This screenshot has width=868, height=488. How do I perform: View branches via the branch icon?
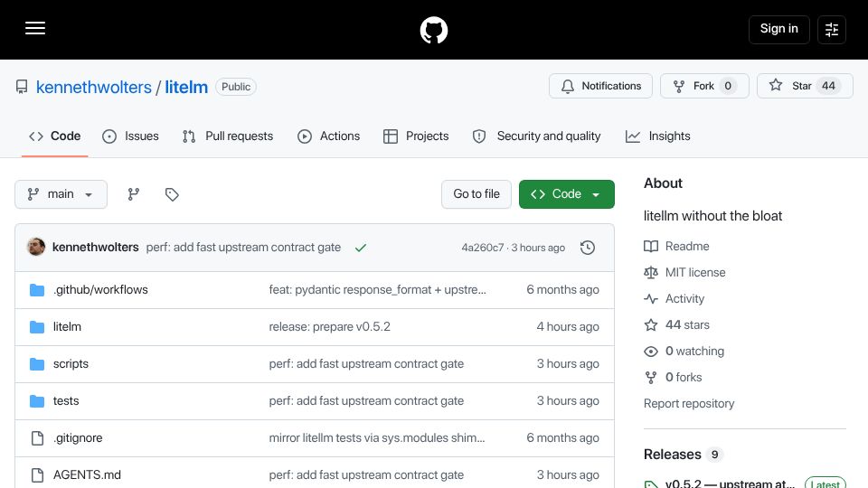pyautogui.click(x=134, y=194)
